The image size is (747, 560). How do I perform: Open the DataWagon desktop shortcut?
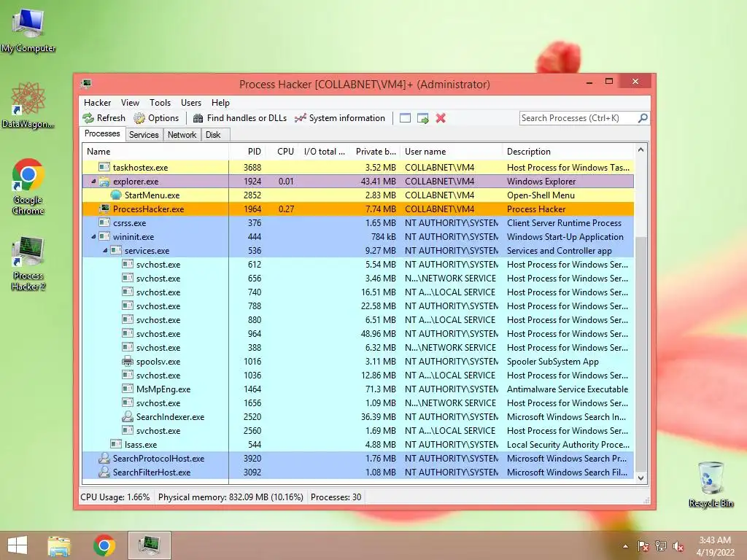click(28, 105)
